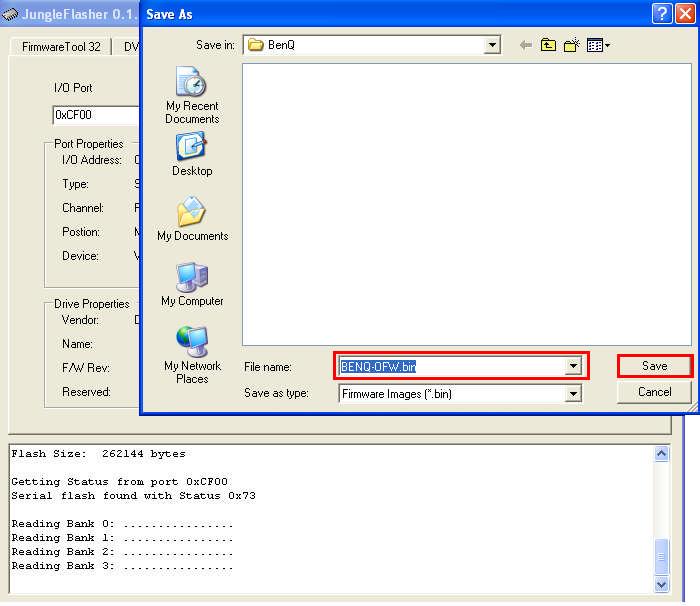Close the Save As dialog
The width and height of the screenshot is (700, 606).
(685, 14)
